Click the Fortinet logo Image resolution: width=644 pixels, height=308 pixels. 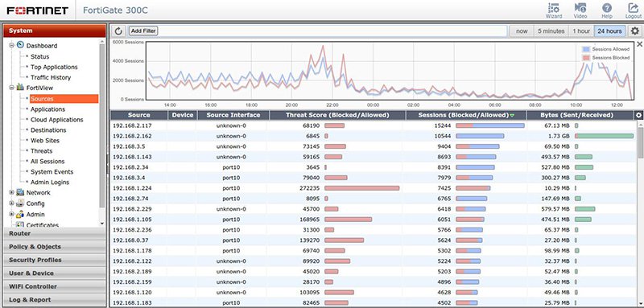37,10
